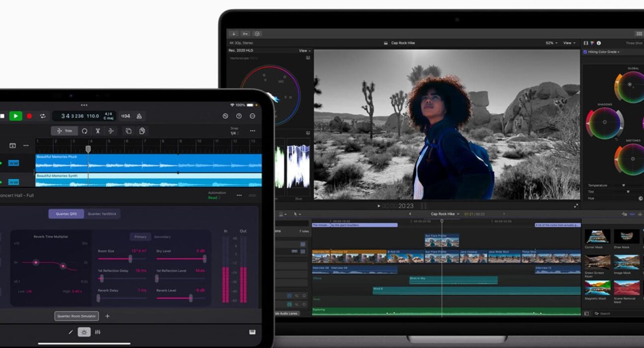
Task: Toggle the metronome in Logic Pro
Action: tap(139, 116)
